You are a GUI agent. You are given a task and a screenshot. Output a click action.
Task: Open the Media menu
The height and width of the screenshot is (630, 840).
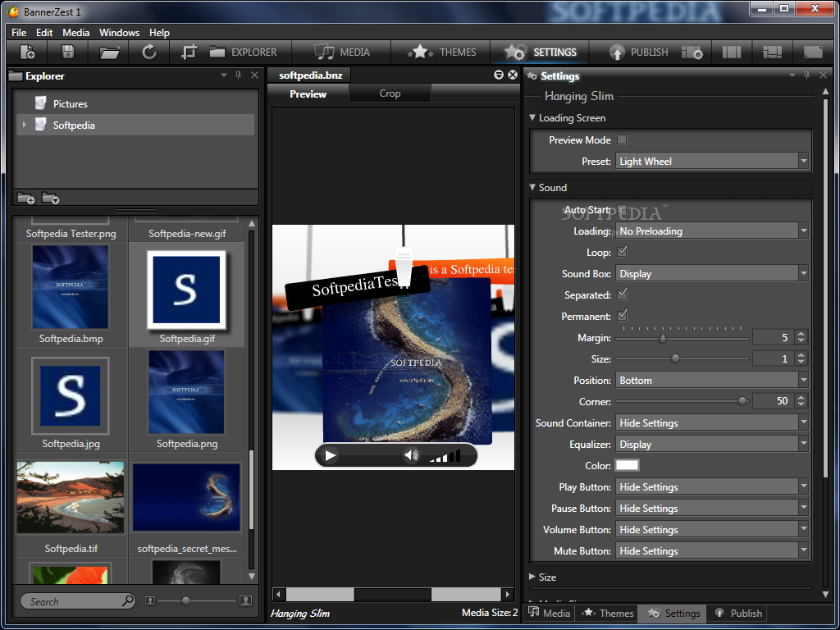coord(75,33)
